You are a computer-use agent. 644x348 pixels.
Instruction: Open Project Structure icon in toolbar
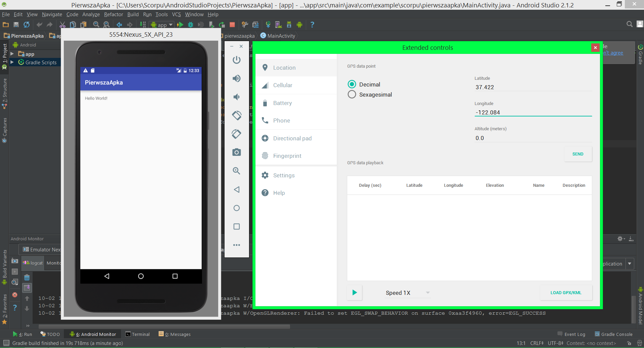coord(255,25)
